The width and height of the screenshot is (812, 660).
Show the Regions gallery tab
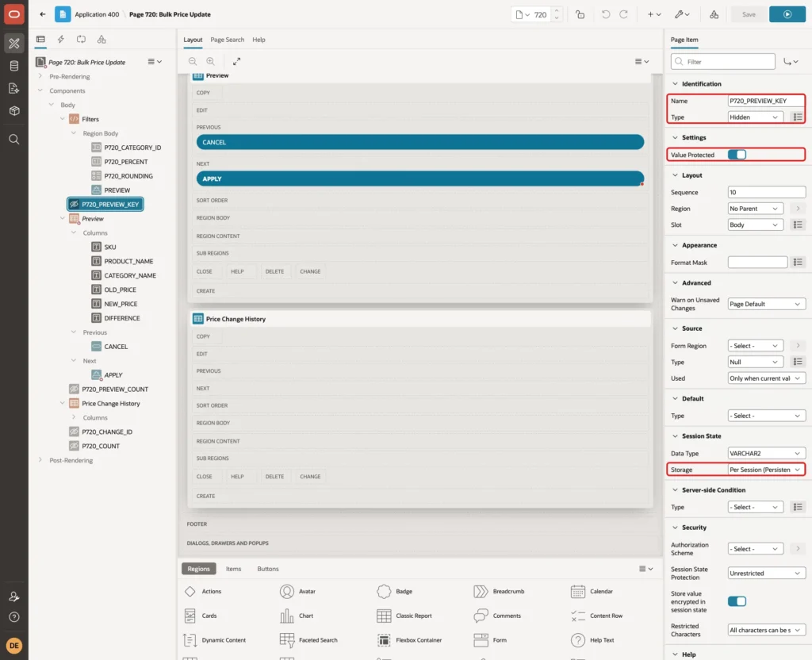(199, 569)
